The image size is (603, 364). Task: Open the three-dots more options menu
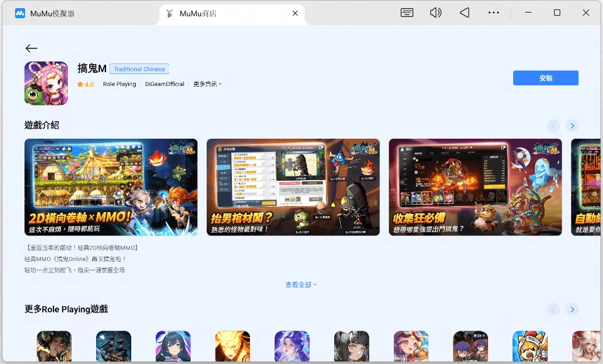pyautogui.click(x=494, y=13)
